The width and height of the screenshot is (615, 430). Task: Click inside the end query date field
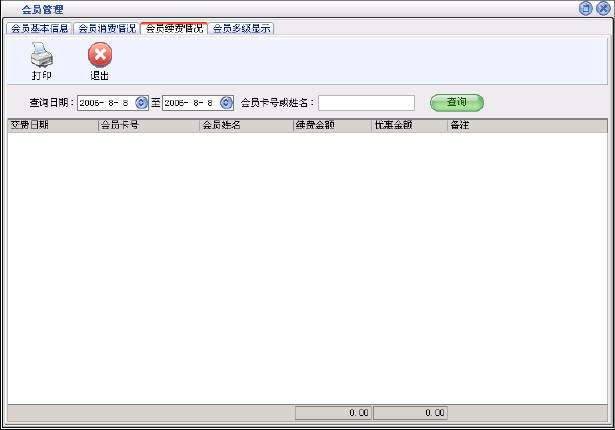190,103
